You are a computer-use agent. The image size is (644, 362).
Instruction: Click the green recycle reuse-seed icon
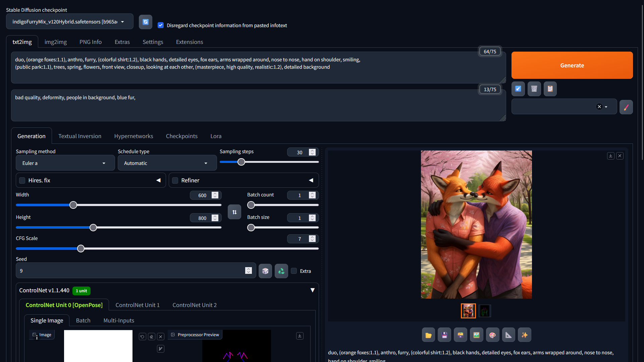281,271
